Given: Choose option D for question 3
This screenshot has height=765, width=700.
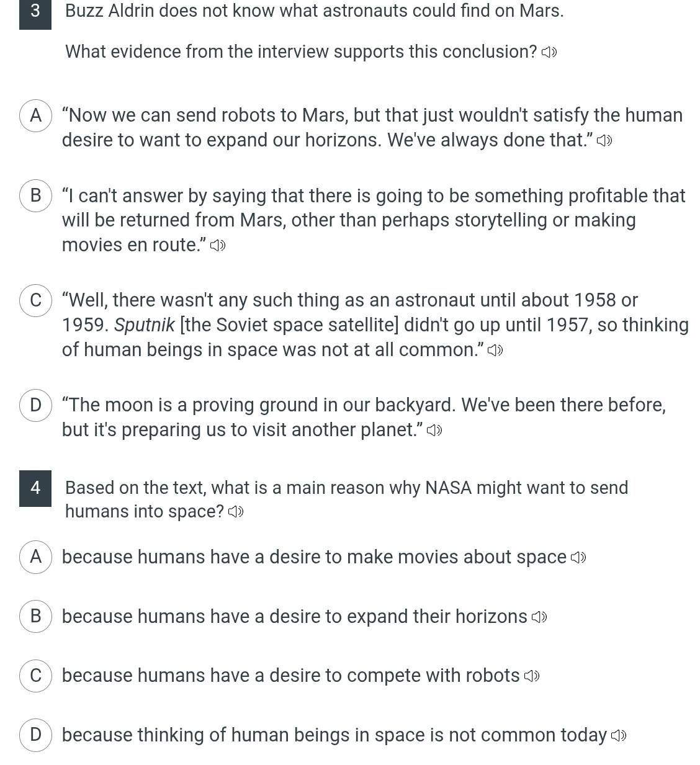Looking at the screenshot, I should coord(35,406).
